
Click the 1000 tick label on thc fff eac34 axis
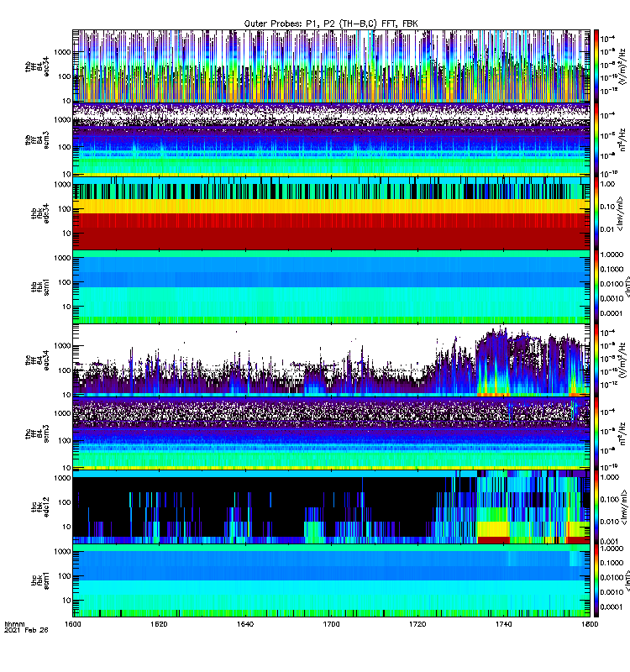tap(62, 346)
